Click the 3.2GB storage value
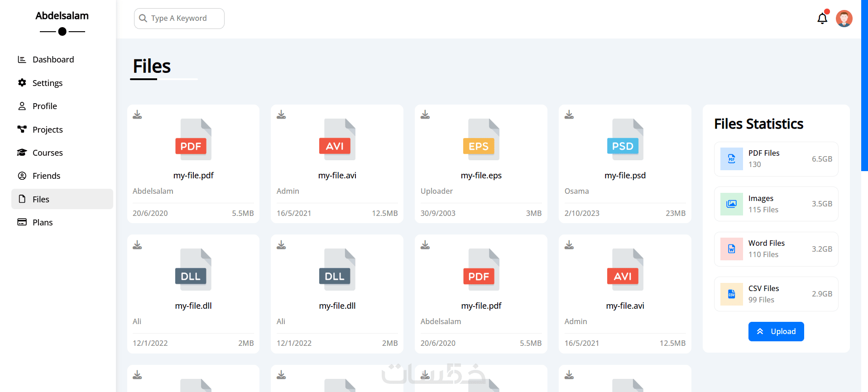This screenshot has height=392, width=868. [822, 249]
